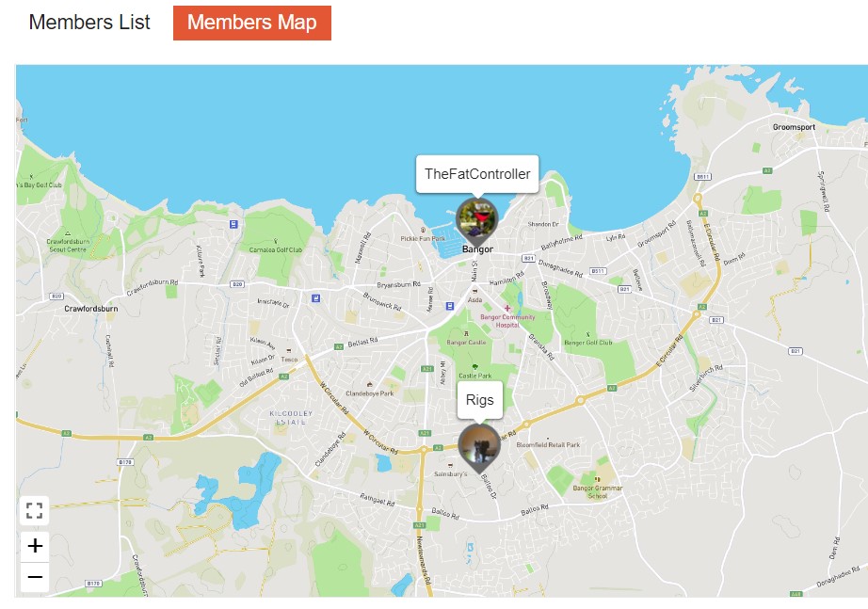Viewport: 868px width, 609px height.
Task: Click the Castle Park tree icon
Action: 474,366
